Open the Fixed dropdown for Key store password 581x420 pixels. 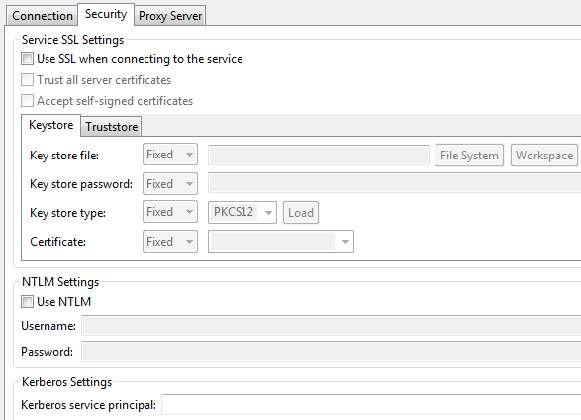click(x=170, y=183)
